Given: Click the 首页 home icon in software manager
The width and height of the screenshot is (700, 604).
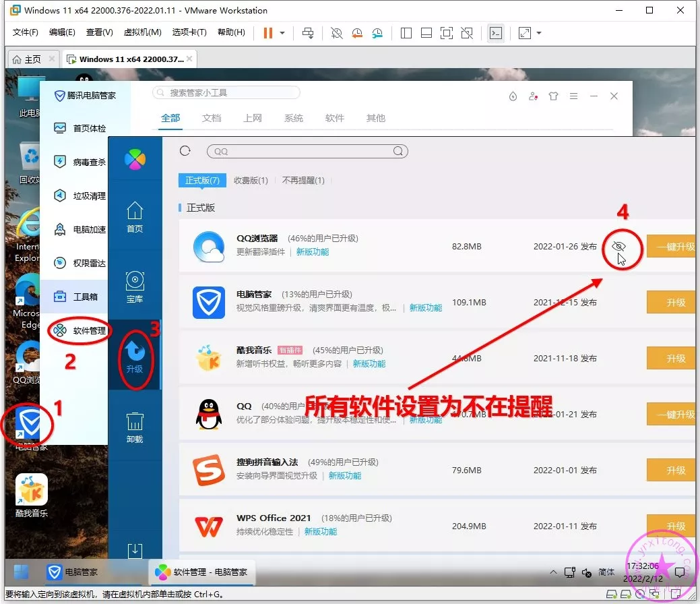Looking at the screenshot, I should (x=135, y=216).
